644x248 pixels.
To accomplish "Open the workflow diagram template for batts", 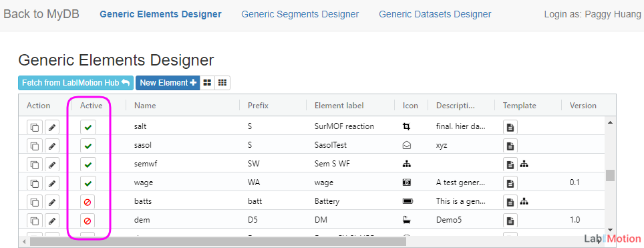I will (x=524, y=201).
